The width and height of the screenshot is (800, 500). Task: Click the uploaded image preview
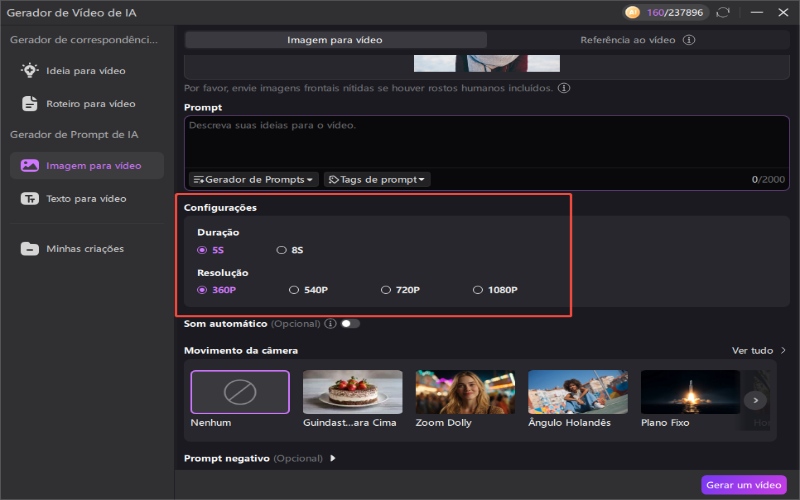(x=487, y=63)
